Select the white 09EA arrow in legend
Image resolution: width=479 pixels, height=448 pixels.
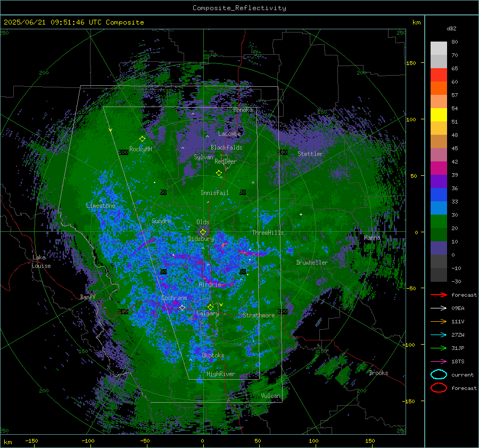click(x=439, y=308)
